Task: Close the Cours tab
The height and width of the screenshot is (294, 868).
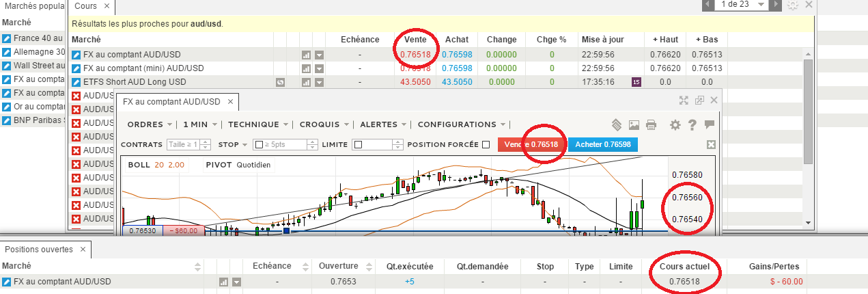Action: coord(107,6)
